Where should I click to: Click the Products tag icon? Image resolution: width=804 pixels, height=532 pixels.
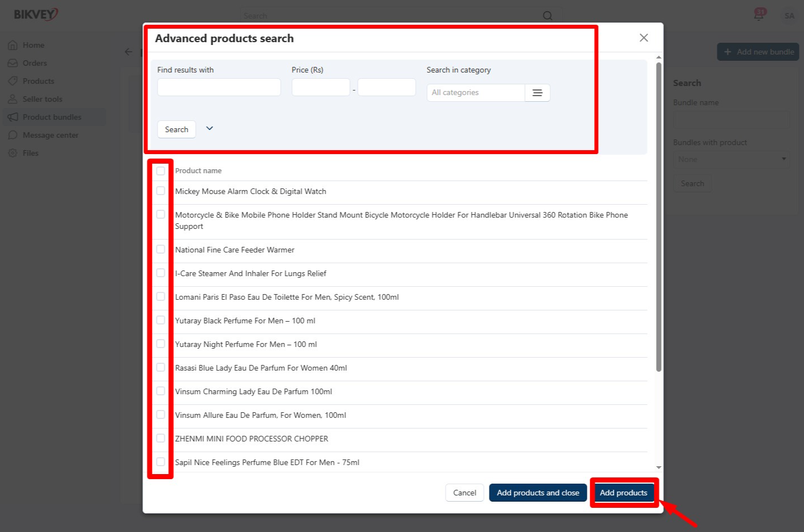pyautogui.click(x=13, y=81)
